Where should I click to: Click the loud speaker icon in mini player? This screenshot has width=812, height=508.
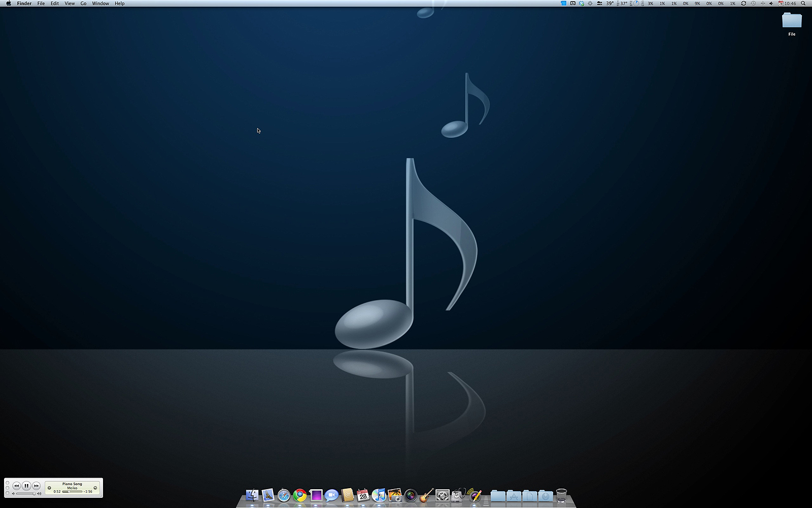(39, 494)
